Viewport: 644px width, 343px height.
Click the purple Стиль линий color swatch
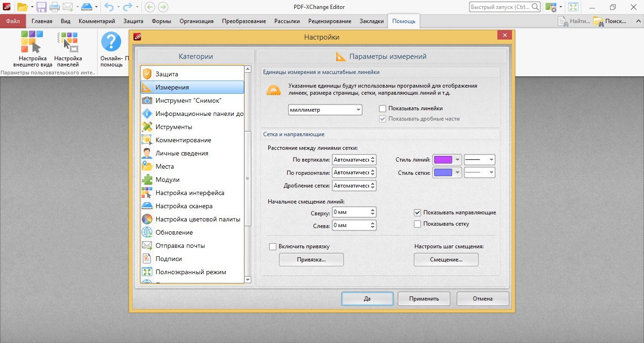(442, 160)
